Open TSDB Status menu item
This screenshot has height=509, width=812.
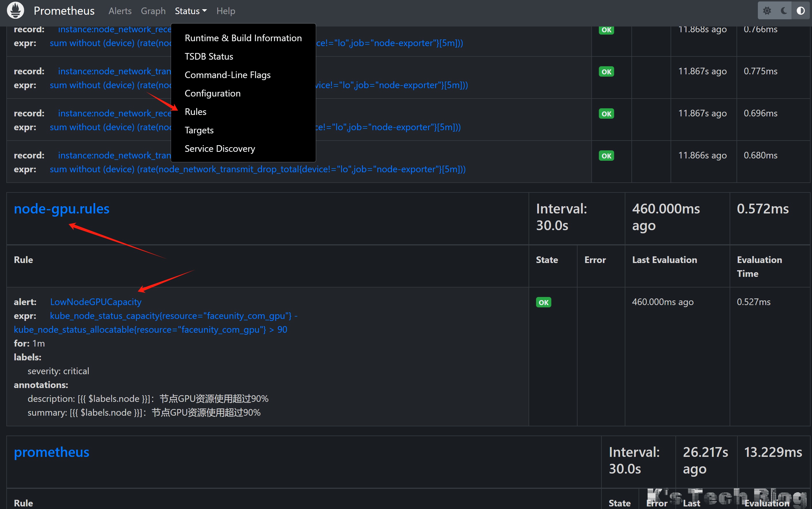click(209, 56)
